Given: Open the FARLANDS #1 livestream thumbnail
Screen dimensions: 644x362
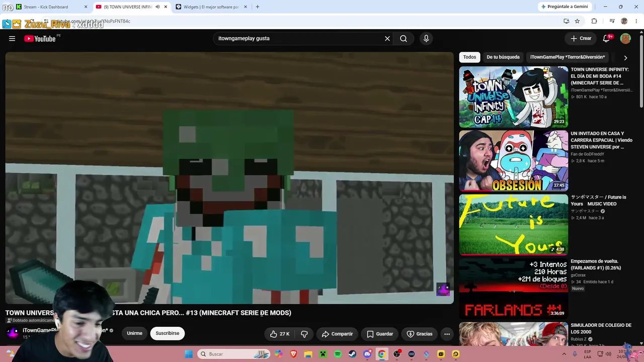Looking at the screenshot, I should pyautogui.click(x=513, y=289).
